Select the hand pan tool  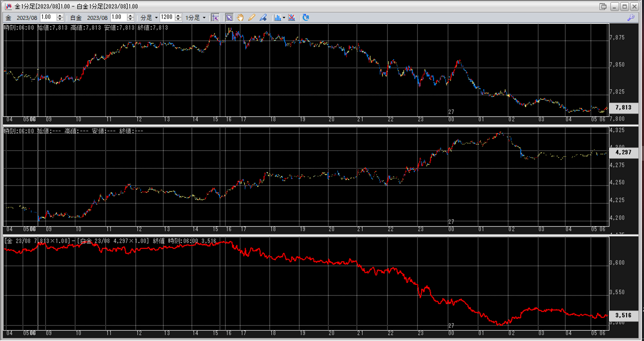(240, 18)
